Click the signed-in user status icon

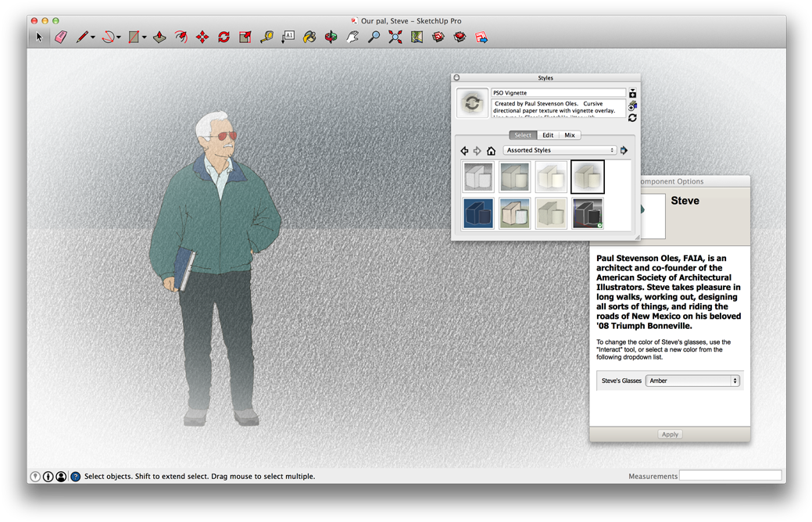(61, 477)
